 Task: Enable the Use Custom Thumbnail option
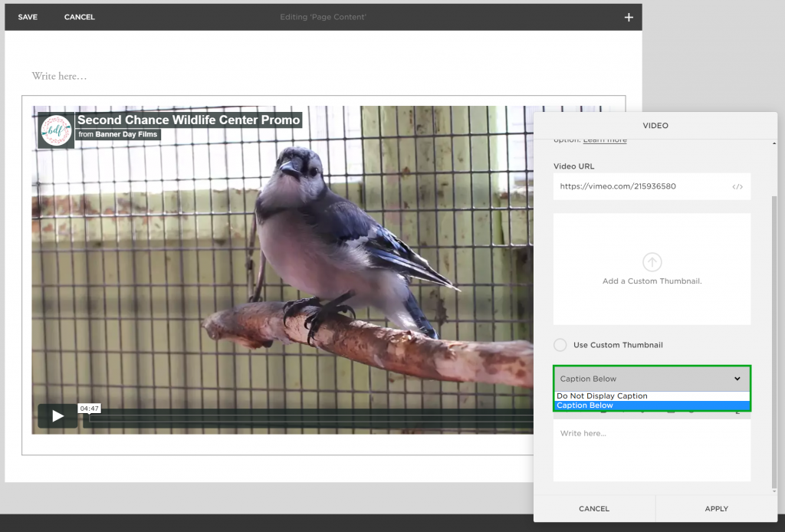pos(560,344)
